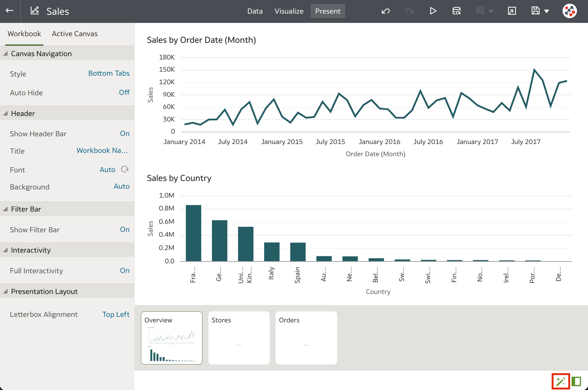Screen dimensions: 588x390
Task: Click the notes comment icon
Action: [480, 11]
